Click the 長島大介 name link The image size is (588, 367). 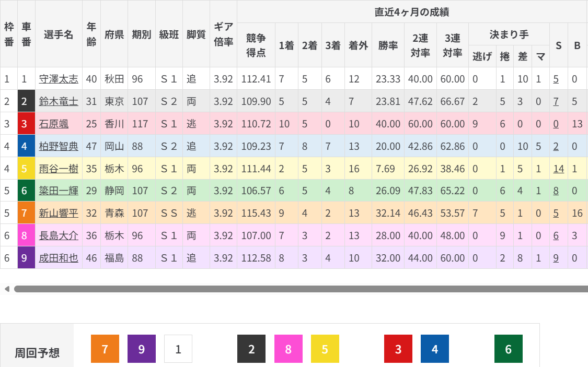[x=59, y=235]
